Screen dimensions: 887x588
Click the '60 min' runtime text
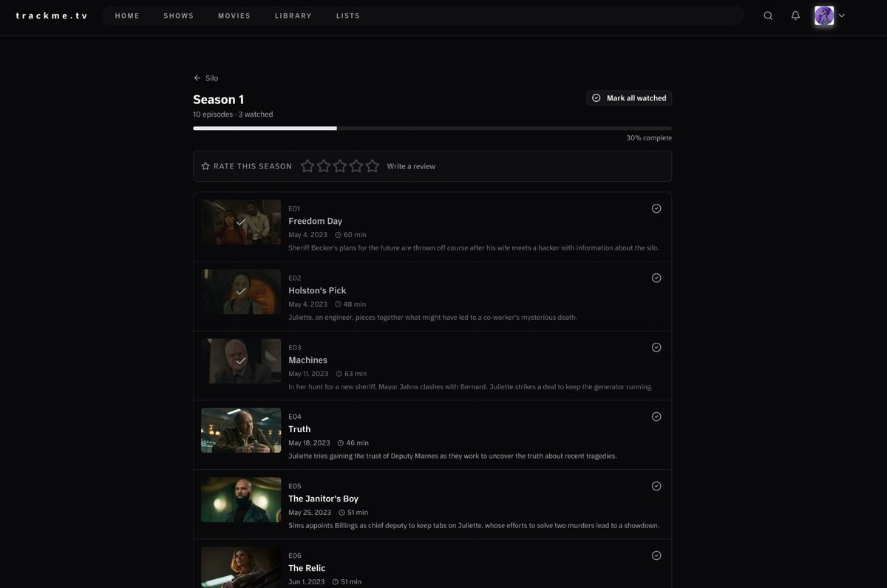click(355, 235)
